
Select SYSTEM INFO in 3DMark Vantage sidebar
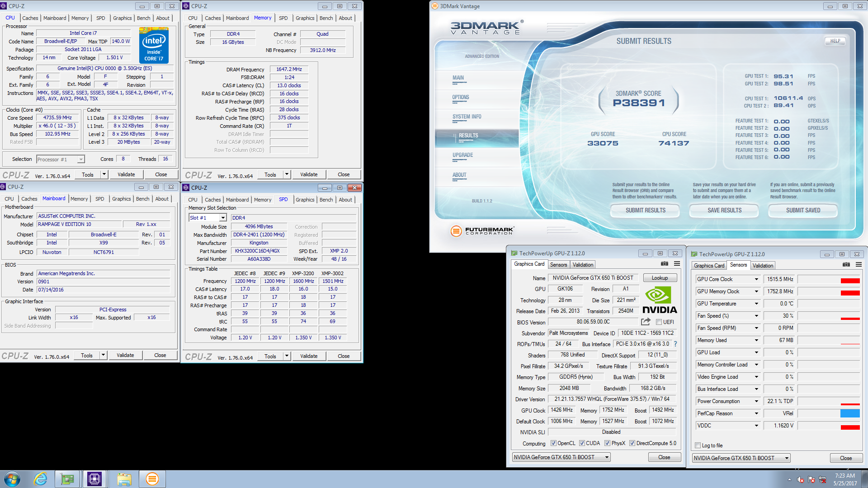pyautogui.click(x=467, y=117)
